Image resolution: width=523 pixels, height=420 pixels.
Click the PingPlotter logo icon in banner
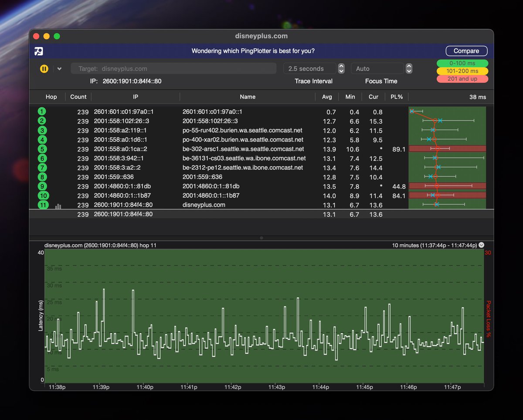pos(39,51)
